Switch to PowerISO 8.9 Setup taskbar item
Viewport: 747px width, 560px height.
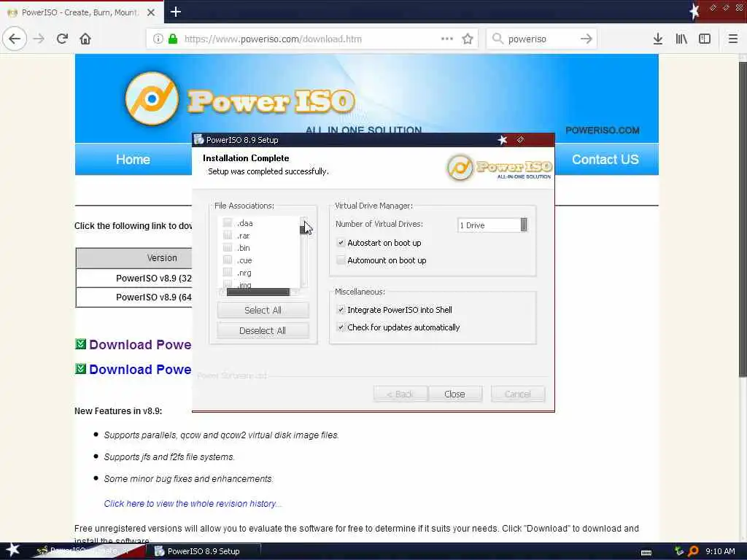pos(204,551)
